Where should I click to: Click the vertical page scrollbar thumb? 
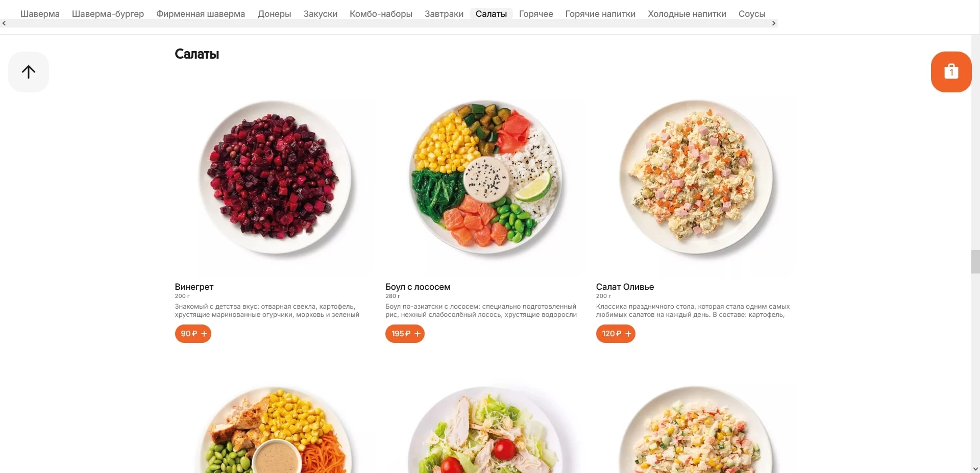[x=975, y=262]
